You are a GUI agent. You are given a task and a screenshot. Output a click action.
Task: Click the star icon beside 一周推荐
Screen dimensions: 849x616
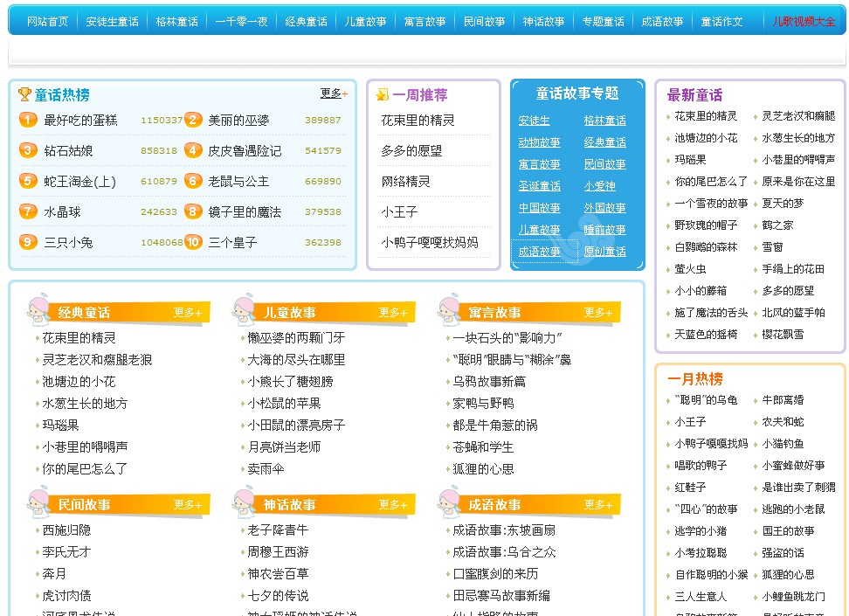coord(383,95)
